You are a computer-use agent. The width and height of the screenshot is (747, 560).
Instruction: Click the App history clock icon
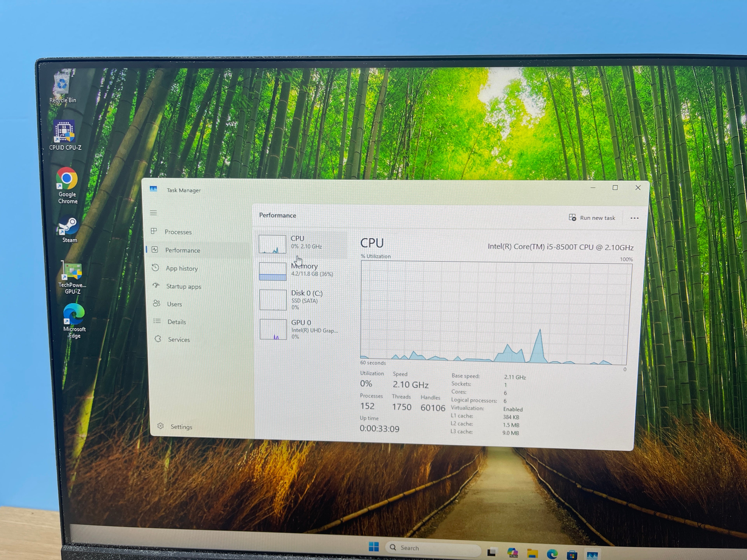click(x=155, y=268)
